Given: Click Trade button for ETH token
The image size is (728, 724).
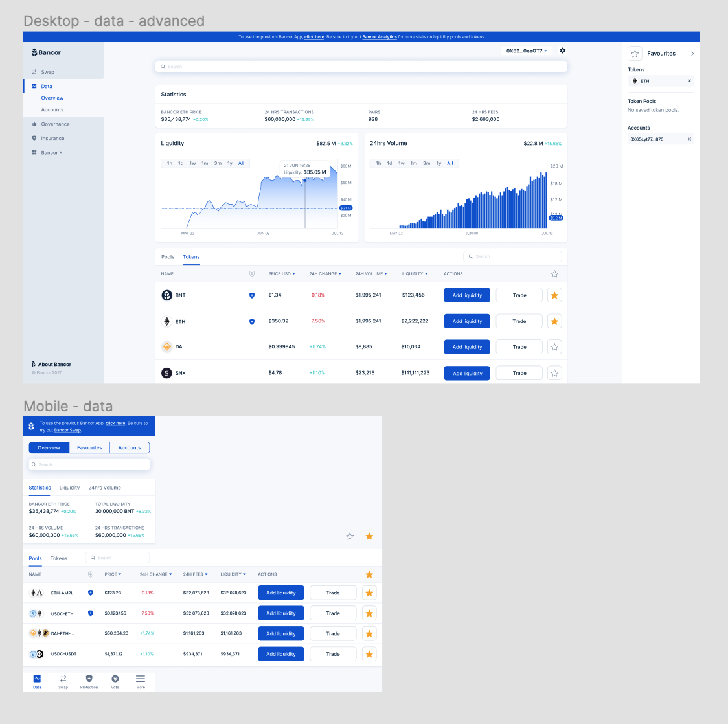Looking at the screenshot, I should (x=519, y=321).
